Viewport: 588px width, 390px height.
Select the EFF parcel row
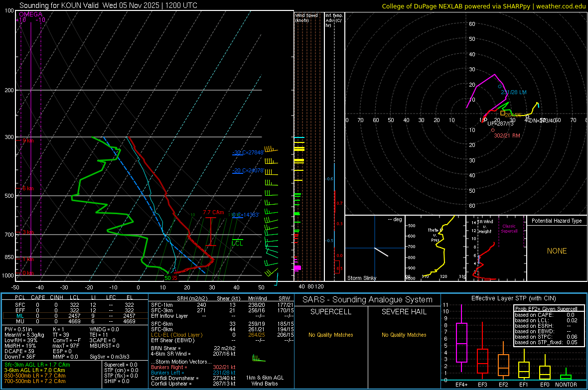point(75,310)
